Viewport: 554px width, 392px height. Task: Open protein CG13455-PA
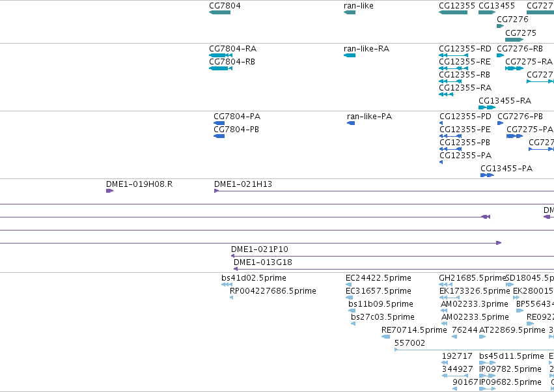click(506, 169)
